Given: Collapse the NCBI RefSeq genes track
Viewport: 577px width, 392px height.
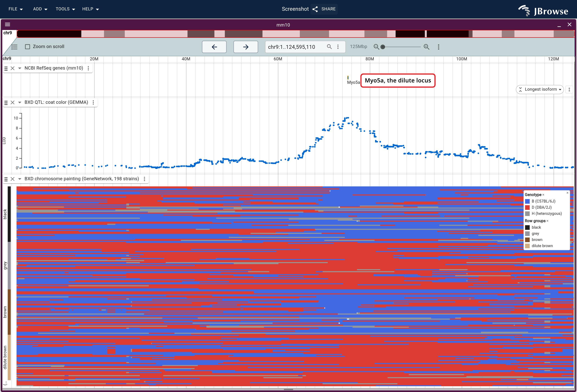Looking at the screenshot, I should (20, 68).
